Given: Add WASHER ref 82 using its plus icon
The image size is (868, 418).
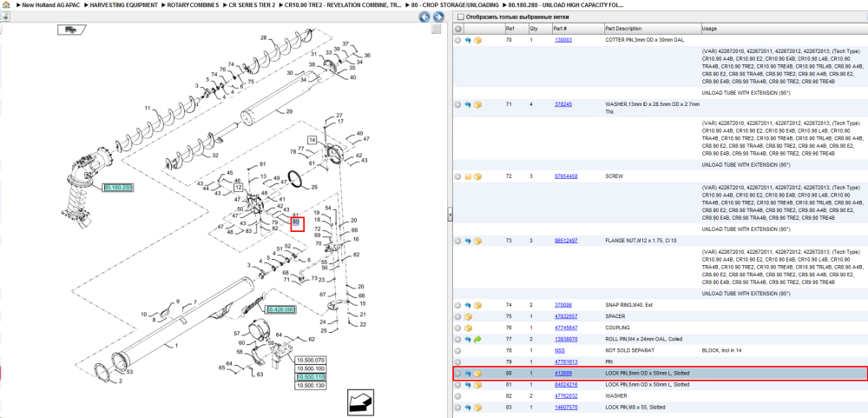Looking at the screenshot, I should tap(457, 396).
